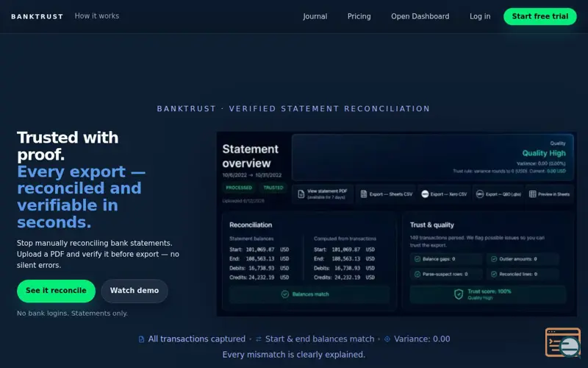
Task: Click the Balance gaps: 0 chip
Action: coord(446,259)
